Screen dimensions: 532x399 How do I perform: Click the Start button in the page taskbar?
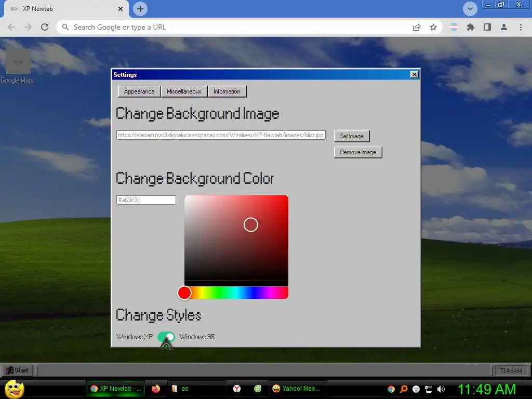point(17,370)
